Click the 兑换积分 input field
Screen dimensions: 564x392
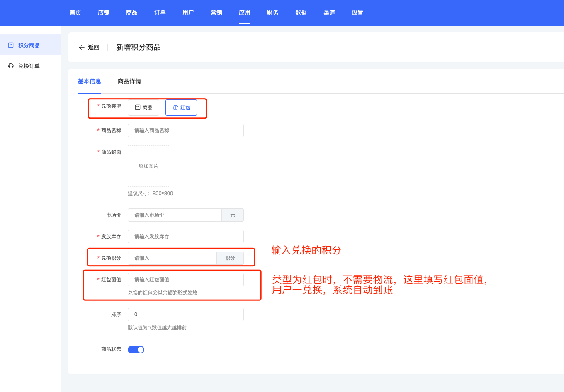pyautogui.click(x=172, y=258)
